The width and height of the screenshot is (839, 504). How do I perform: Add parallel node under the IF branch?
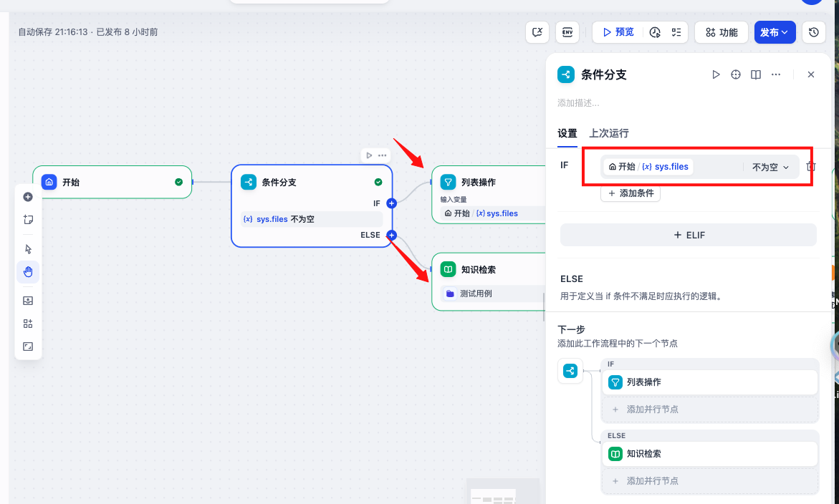[710, 409]
